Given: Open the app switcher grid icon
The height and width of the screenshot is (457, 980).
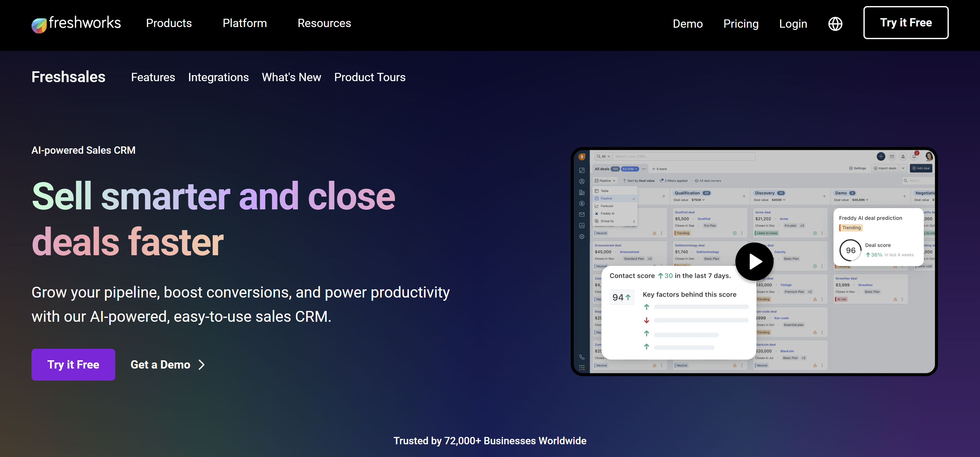Looking at the screenshot, I should [582, 368].
